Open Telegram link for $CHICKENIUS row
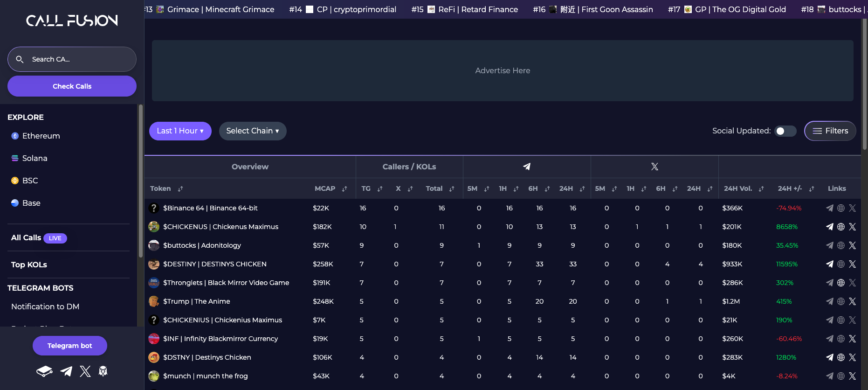 829,320
